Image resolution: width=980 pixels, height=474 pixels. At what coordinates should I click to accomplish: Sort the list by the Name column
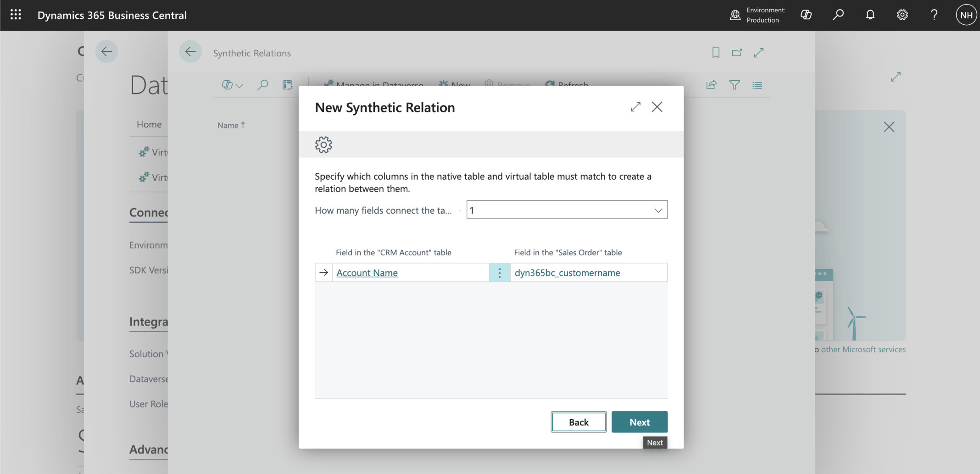click(x=231, y=125)
